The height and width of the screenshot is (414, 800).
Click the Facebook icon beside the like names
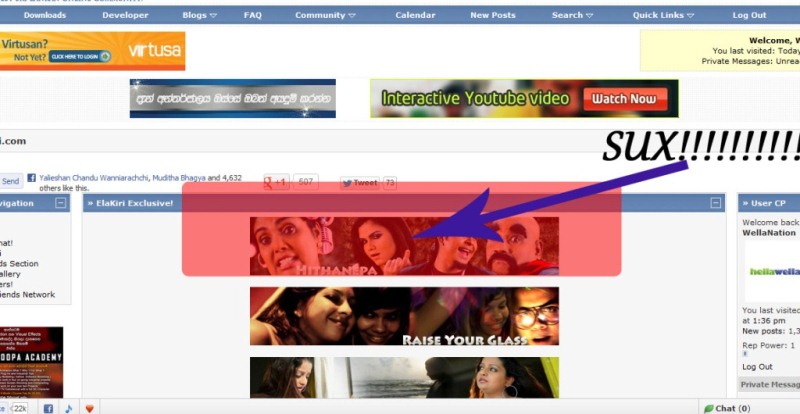tap(32, 178)
